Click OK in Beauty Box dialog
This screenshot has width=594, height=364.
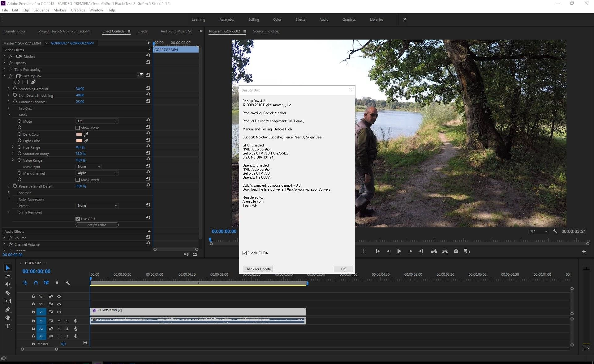click(x=343, y=269)
